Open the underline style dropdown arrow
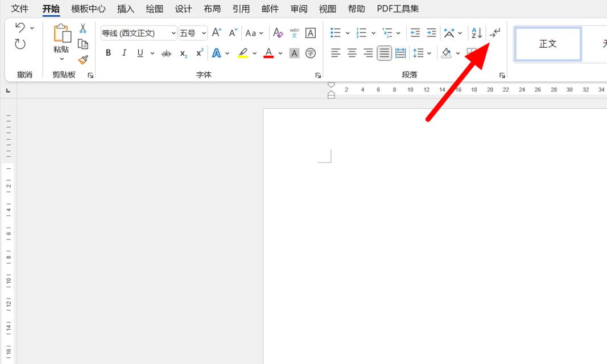The height and width of the screenshot is (364, 607). pos(152,53)
